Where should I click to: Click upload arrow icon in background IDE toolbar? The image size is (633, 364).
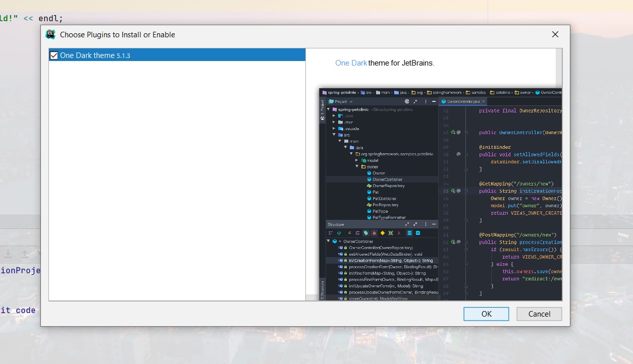[x=25, y=254]
